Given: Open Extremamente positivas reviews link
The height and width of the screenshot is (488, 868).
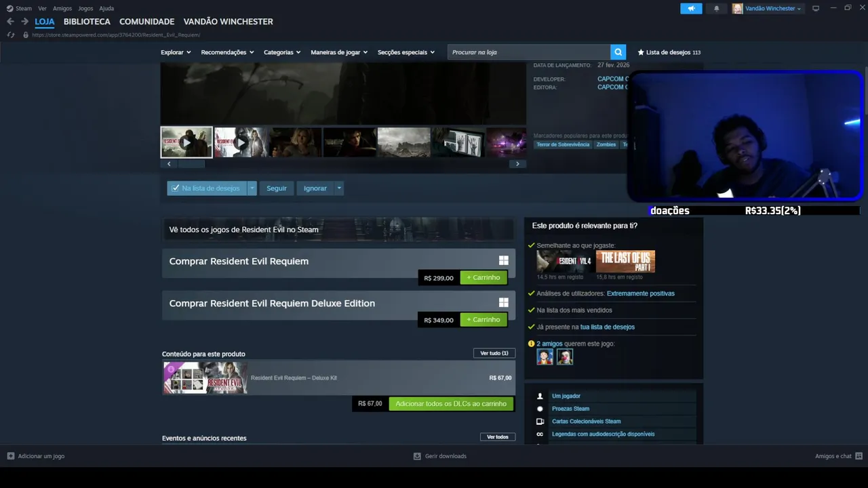Looking at the screenshot, I should 641,293.
